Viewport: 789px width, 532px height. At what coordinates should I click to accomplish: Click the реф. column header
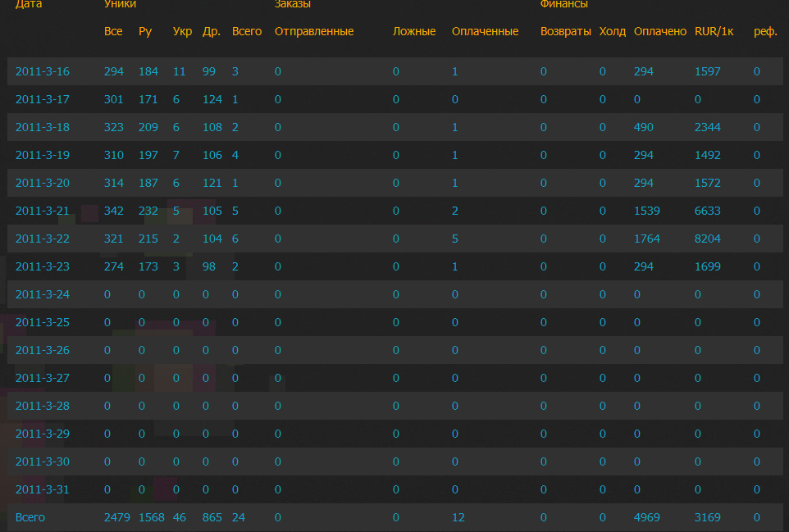762,31
